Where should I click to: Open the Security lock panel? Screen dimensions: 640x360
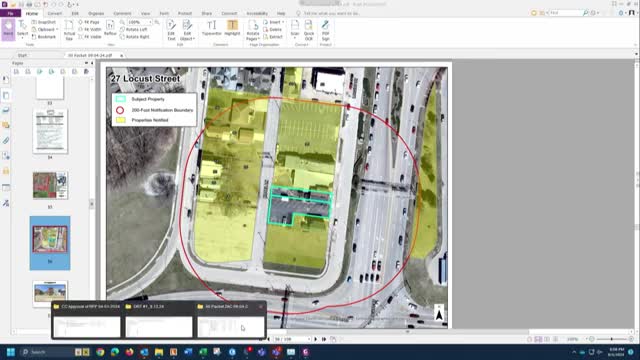(6, 171)
